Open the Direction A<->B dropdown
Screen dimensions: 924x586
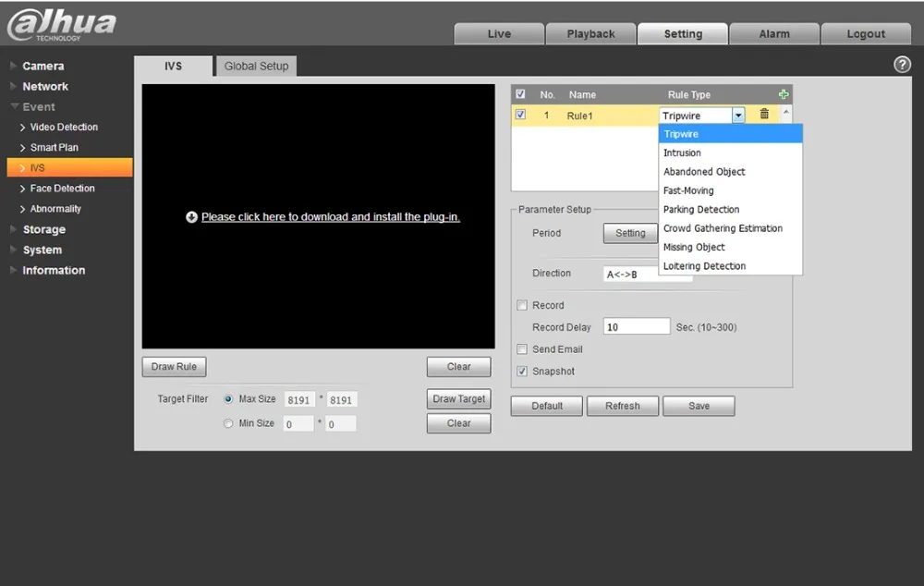647,275
